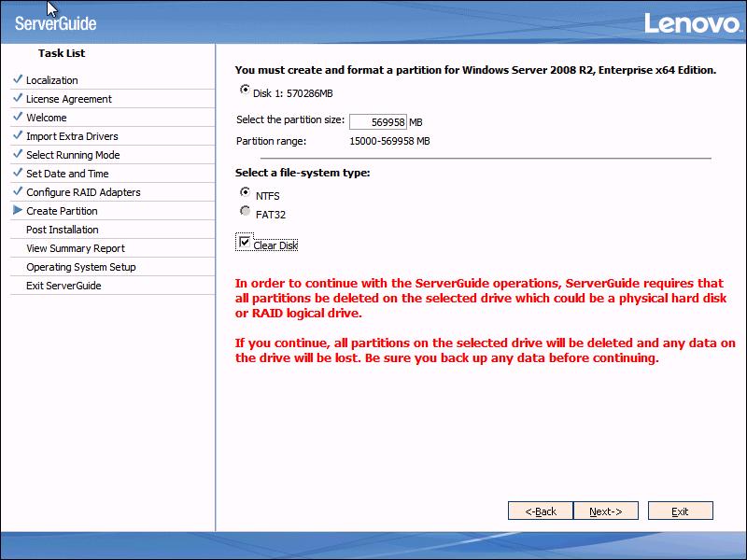Click the Exit button
Viewport: 747px width, 560px height.
680,511
